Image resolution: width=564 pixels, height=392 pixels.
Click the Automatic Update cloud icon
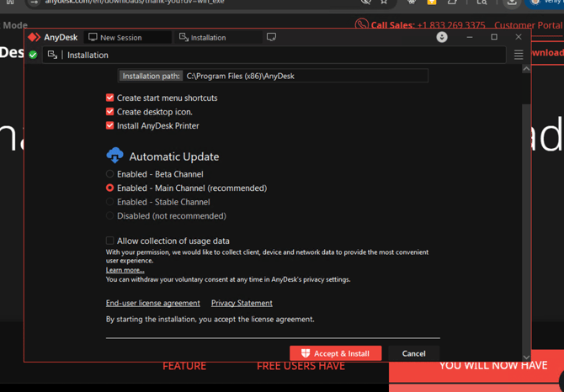[115, 156]
